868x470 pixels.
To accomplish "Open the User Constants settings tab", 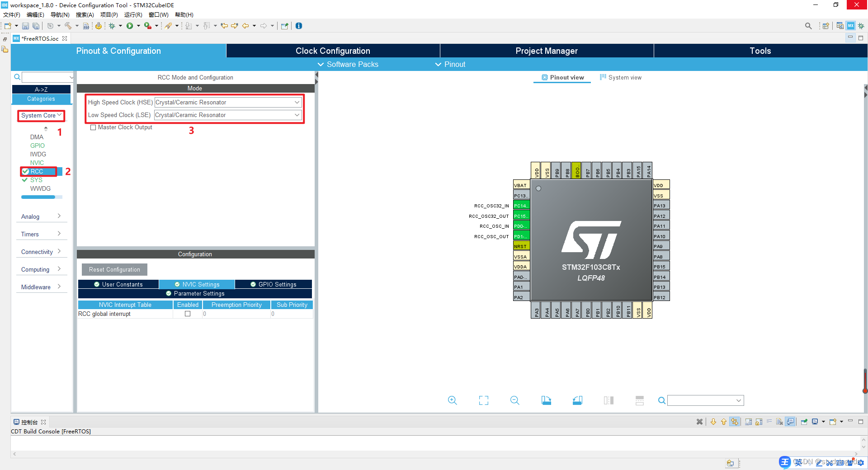I will [118, 284].
